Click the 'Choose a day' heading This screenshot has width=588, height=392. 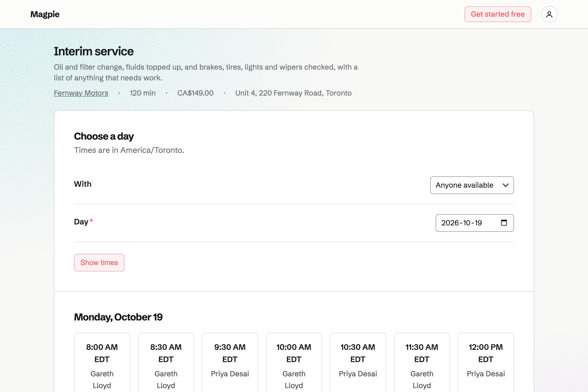(x=104, y=136)
